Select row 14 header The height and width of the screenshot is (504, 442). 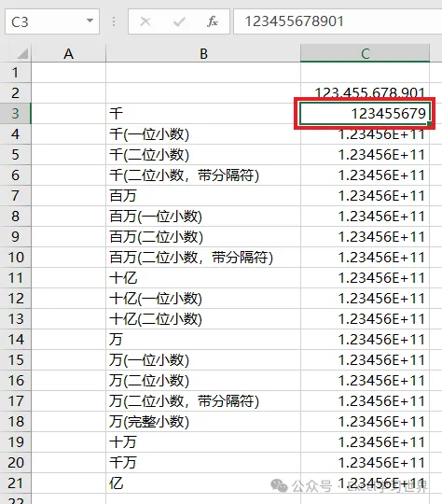pos(16,340)
